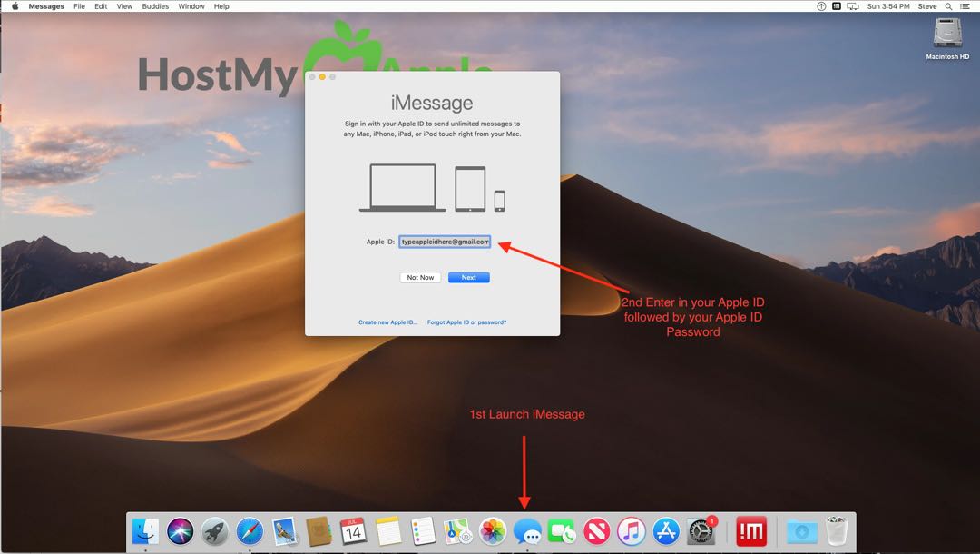Open the Buddies menu
980x554 pixels.
point(155,6)
